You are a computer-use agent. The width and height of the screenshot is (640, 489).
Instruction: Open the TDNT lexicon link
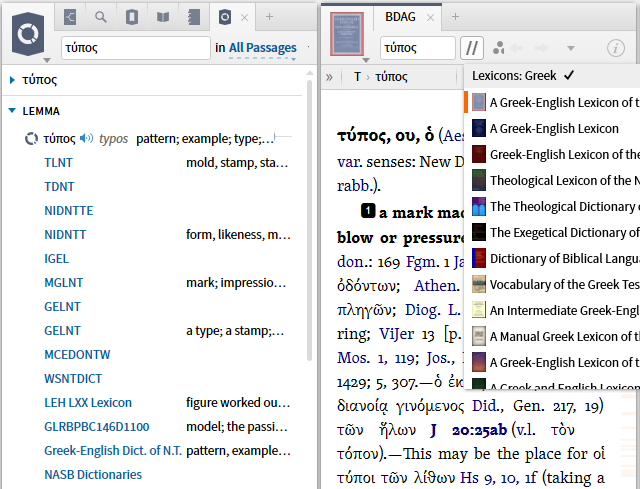click(x=59, y=187)
